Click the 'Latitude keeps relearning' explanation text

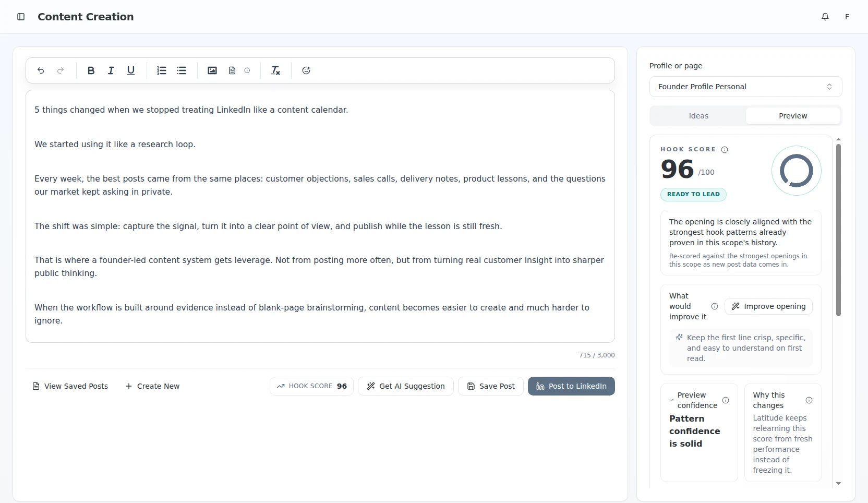pyautogui.click(x=782, y=444)
